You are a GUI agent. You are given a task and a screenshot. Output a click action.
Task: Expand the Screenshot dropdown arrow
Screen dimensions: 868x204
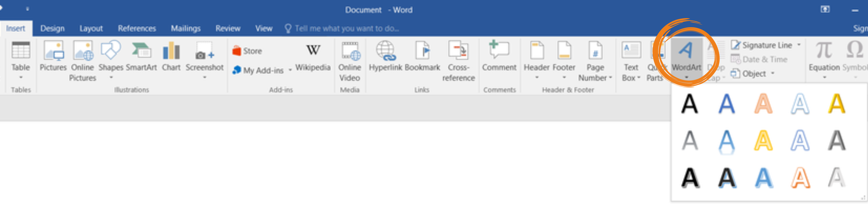(x=204, y=78)
